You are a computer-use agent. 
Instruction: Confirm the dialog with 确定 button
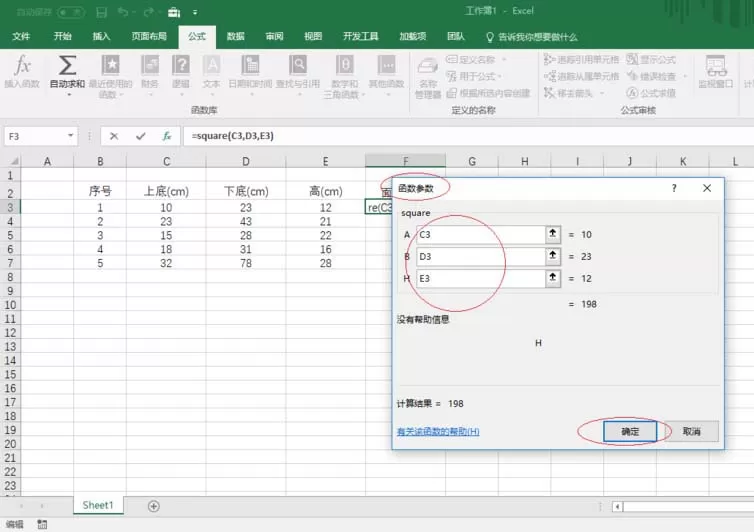coord(630,431)
